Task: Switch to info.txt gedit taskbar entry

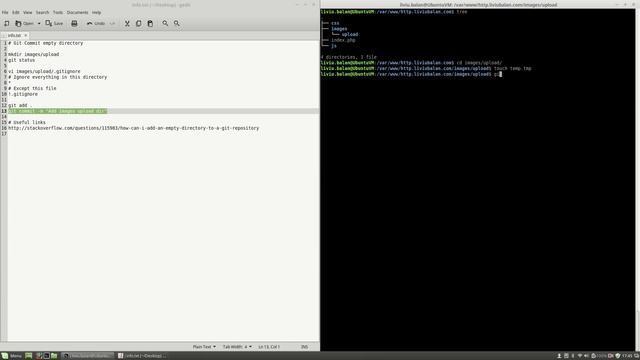Action: pyautogui.click(x=142, y=356)
